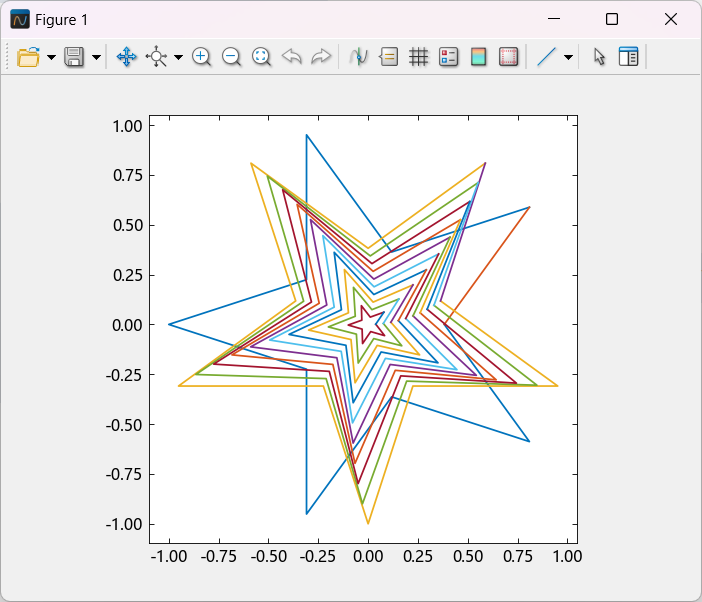This screenshot has height=602, width=702.
Task: Maximize the Figure 1 window
Action: tap(612, 19)
